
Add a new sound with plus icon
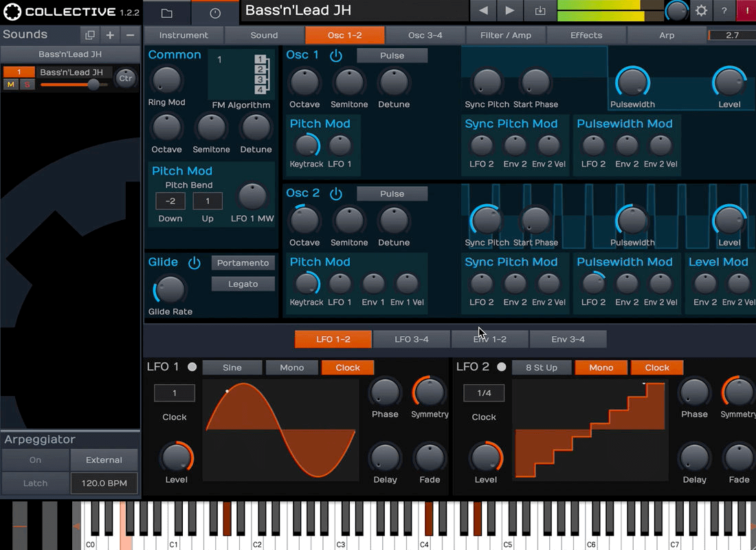pyautogui.click(x=110, y=35)
